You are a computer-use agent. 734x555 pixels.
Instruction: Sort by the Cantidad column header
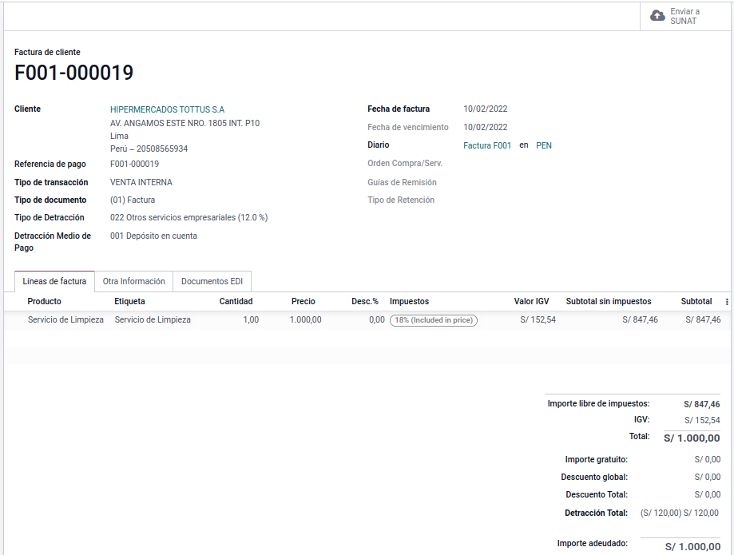pos(236,301)
